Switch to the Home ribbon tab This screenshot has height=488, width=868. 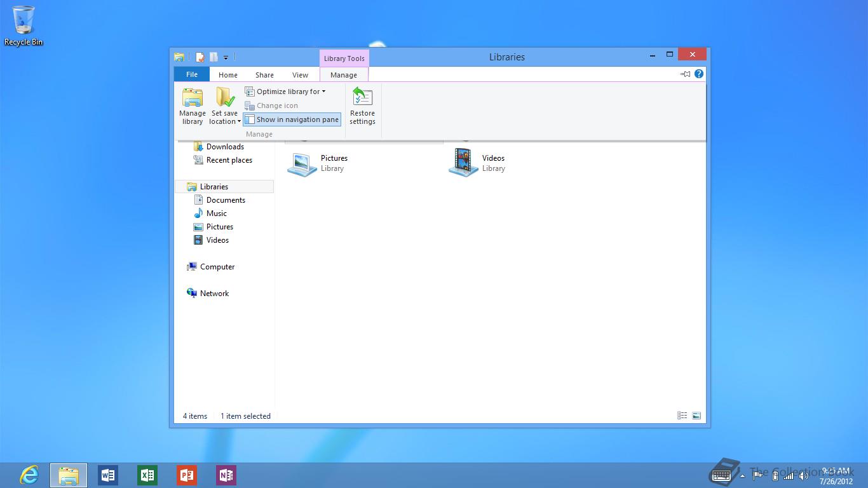coord(228,75)
